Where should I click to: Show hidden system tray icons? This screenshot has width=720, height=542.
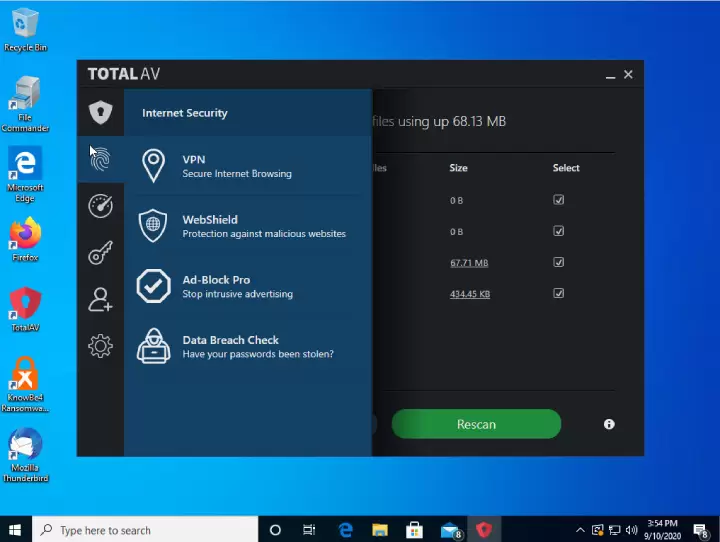click(x=580, y=531)
